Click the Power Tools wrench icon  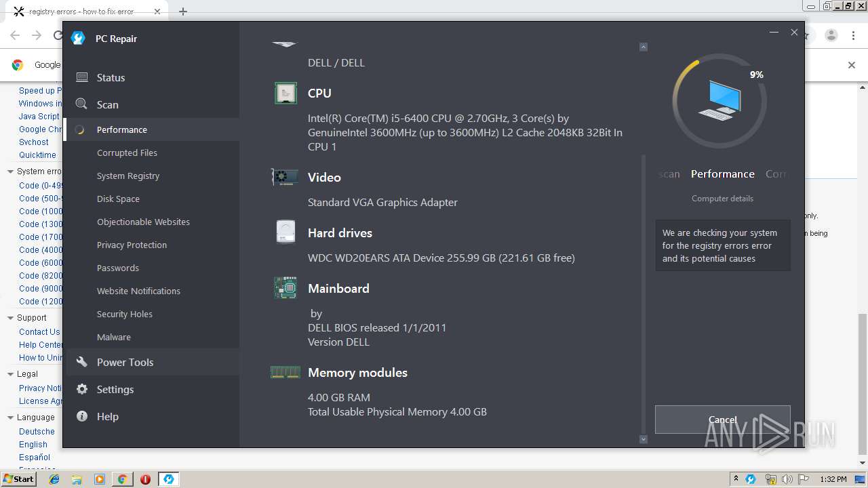(82, 362)
